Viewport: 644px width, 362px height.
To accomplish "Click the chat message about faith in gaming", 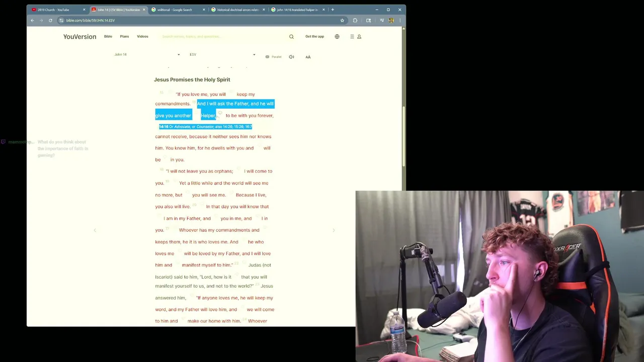I will 63,148.
